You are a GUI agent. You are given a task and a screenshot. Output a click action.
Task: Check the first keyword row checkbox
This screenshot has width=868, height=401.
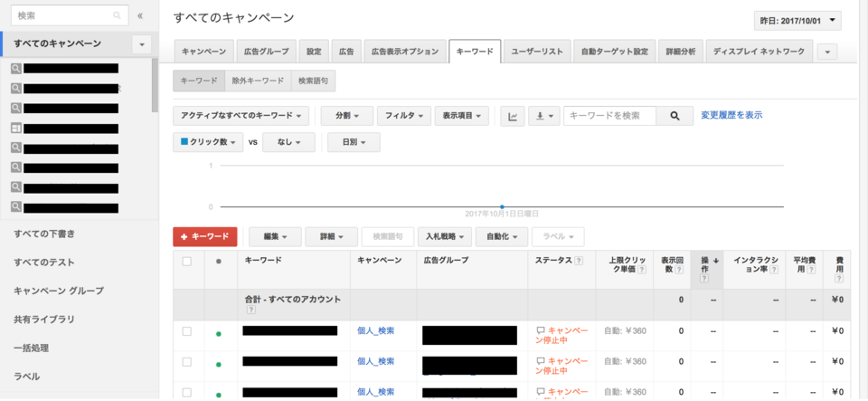coord(187,331)
